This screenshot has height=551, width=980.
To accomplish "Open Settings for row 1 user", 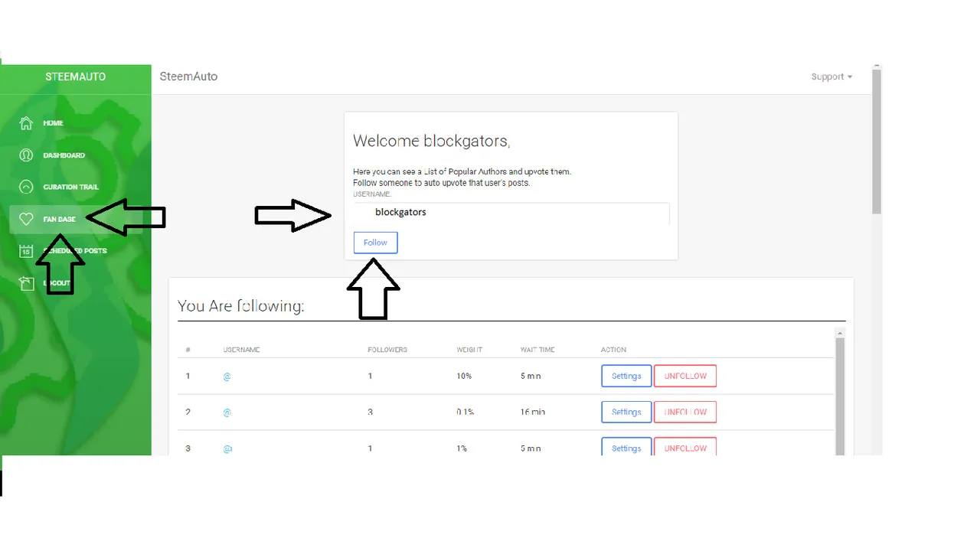I will (x=626, y=376).
